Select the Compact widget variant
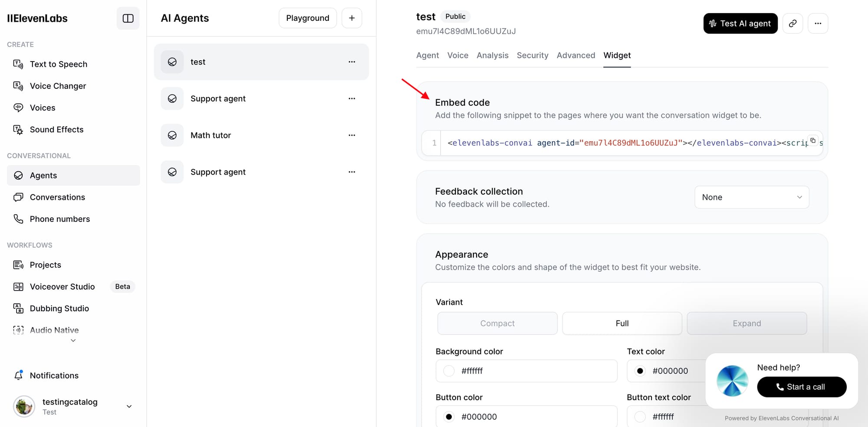868x427 pixels. [x=497, y=323]
